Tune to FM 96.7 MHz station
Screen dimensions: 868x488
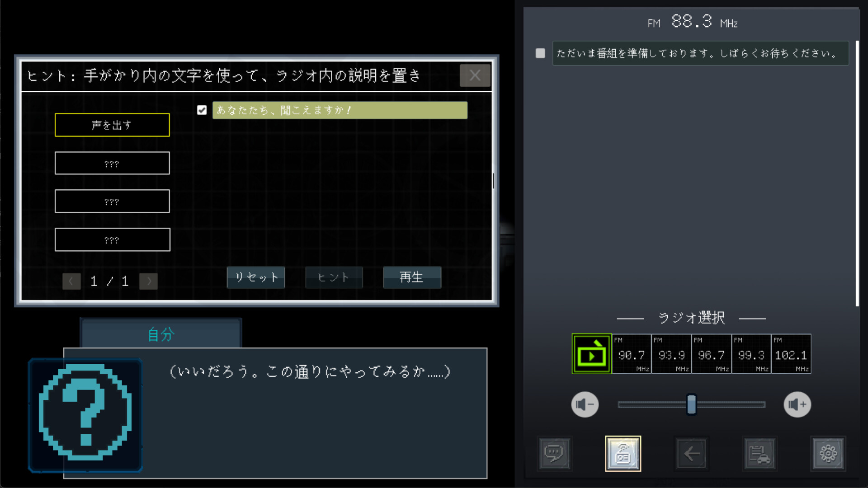pos(711,354)
